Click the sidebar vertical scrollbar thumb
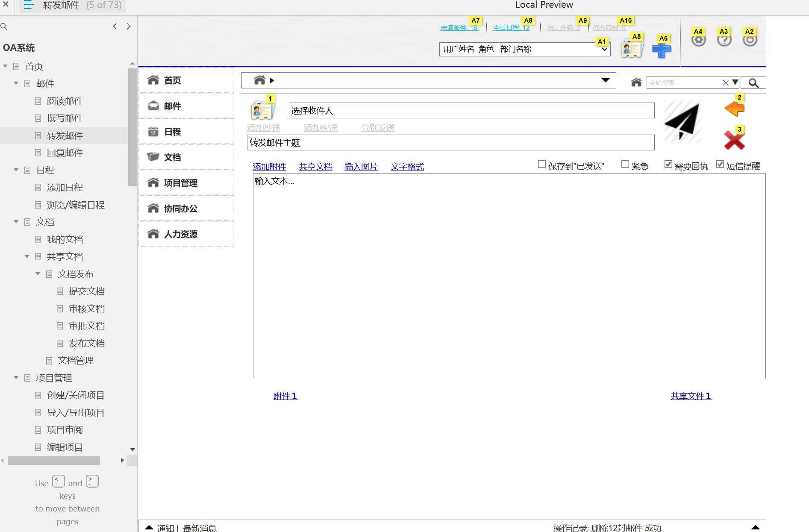This screenshot has width=809, height=532. click(x=132, y=126)
